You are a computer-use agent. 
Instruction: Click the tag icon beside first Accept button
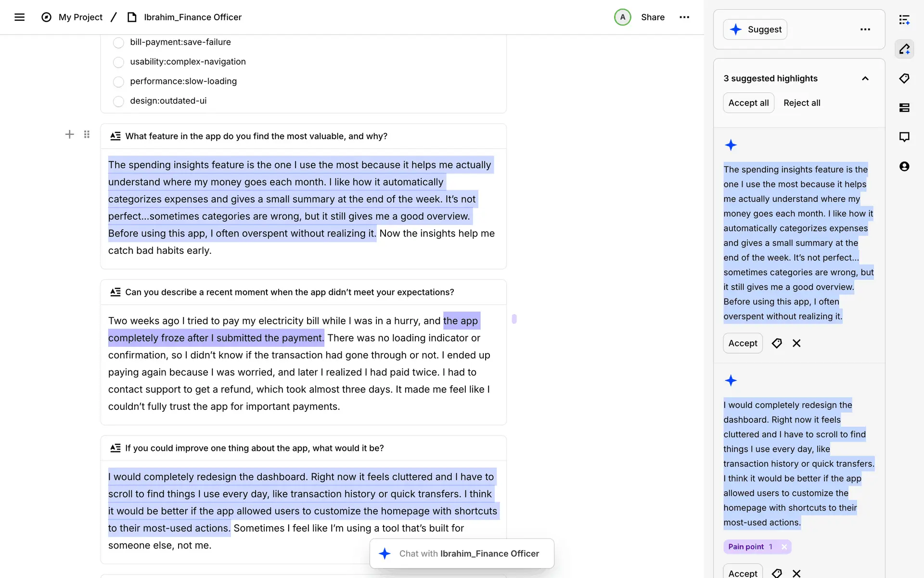777,343
